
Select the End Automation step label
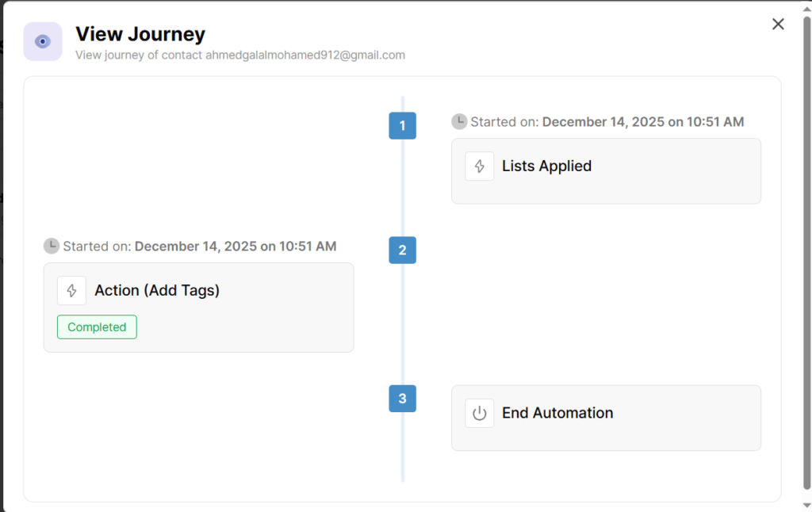pyautogui.click(x=557, y=413)
